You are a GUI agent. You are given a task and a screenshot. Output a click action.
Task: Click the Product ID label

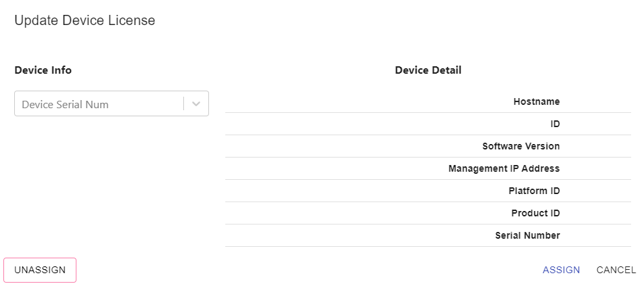[535, 213]
